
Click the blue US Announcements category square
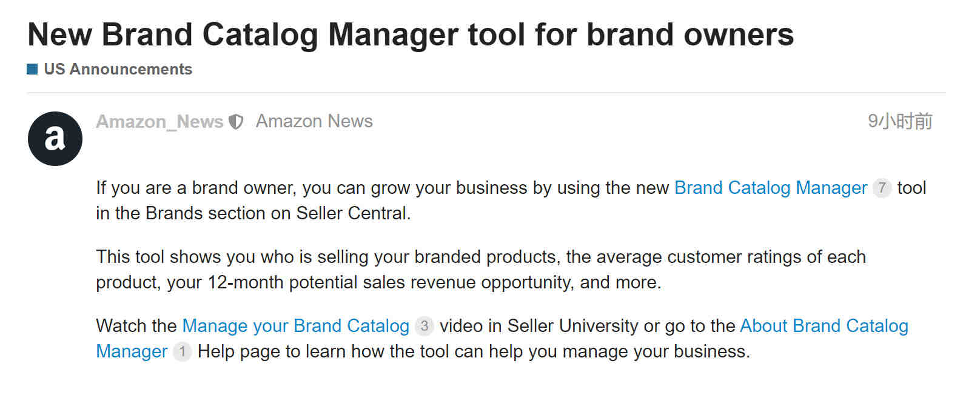33,69
